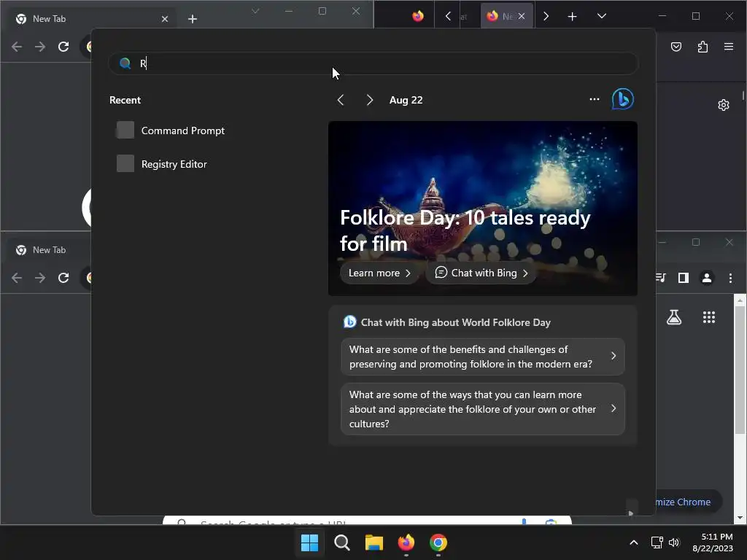Screen dimensions: 747x560
Task: Go forward in top Chrome window
Action: [x=40, y=47]
